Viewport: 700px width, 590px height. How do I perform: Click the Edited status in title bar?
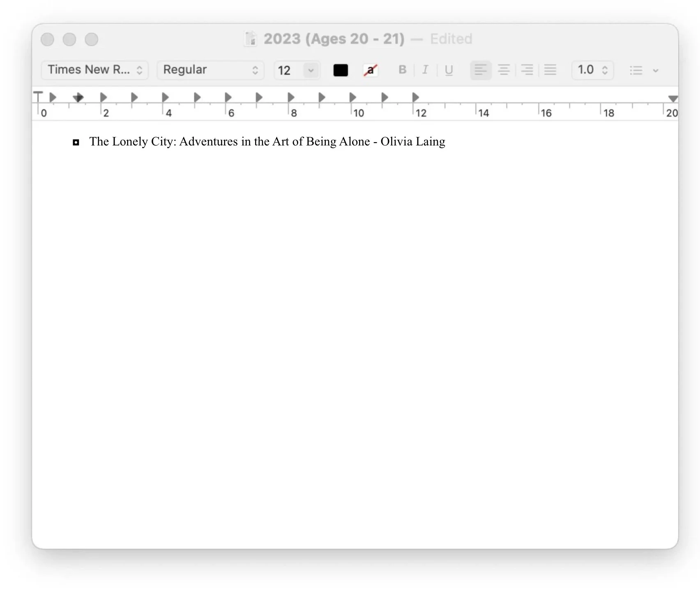(x=451, y=39)
